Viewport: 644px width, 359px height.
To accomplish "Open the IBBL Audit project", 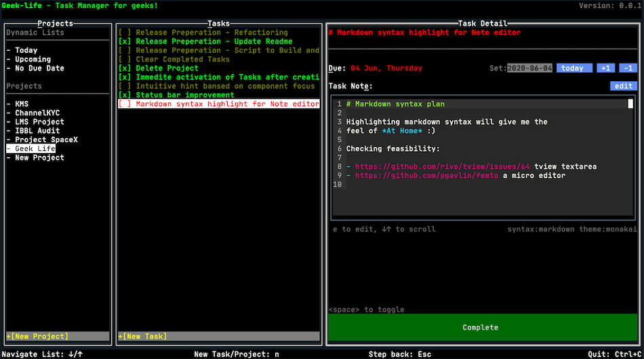I will coord(37,131).
